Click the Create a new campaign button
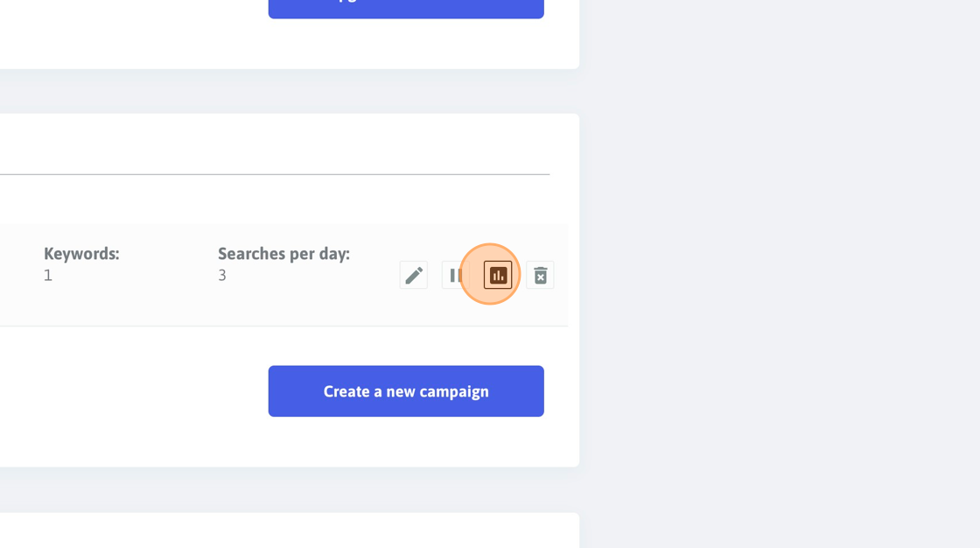Screen dimensions: 980x548 406,391
